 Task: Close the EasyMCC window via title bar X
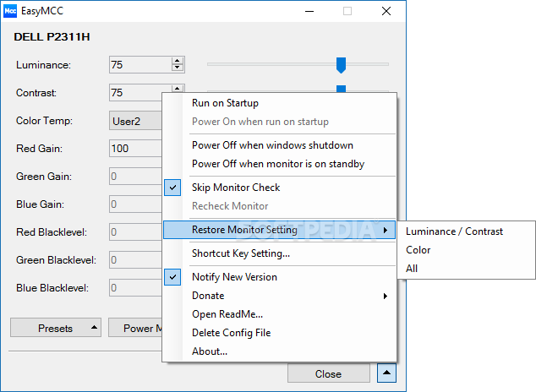386,11
